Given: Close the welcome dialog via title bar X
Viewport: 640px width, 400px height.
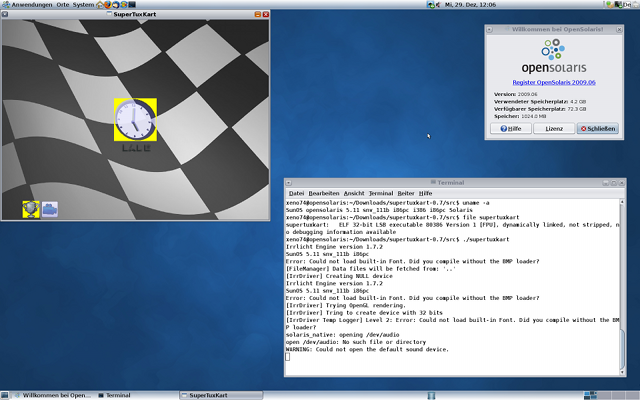Looking at the screenshot, I should (x=619, y=29).
